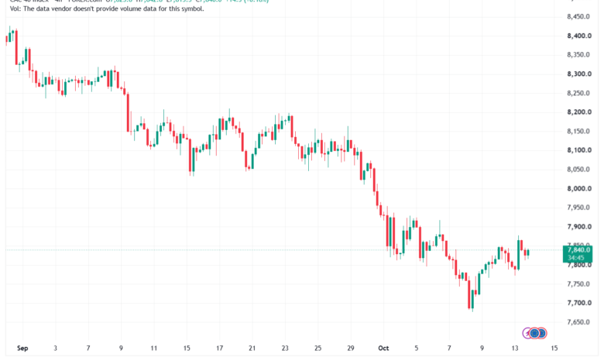
Task: Select the 8,000.0 price axis label
Action: click(579, 188)
